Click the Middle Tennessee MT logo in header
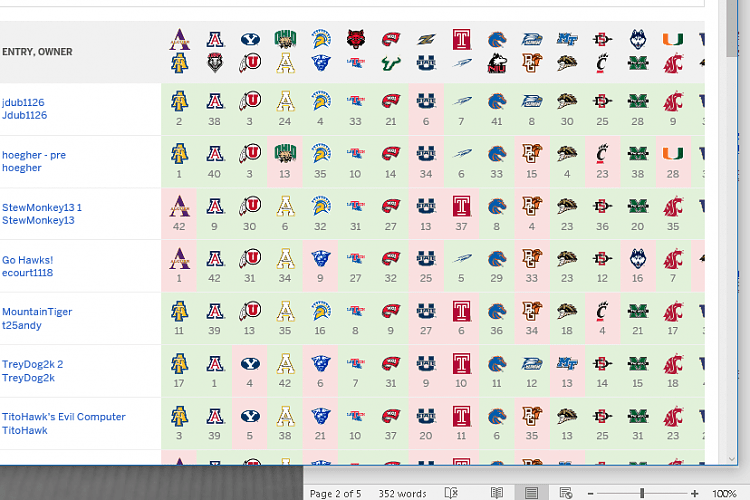This screenshot has height=500, width=750. point(567,39)
